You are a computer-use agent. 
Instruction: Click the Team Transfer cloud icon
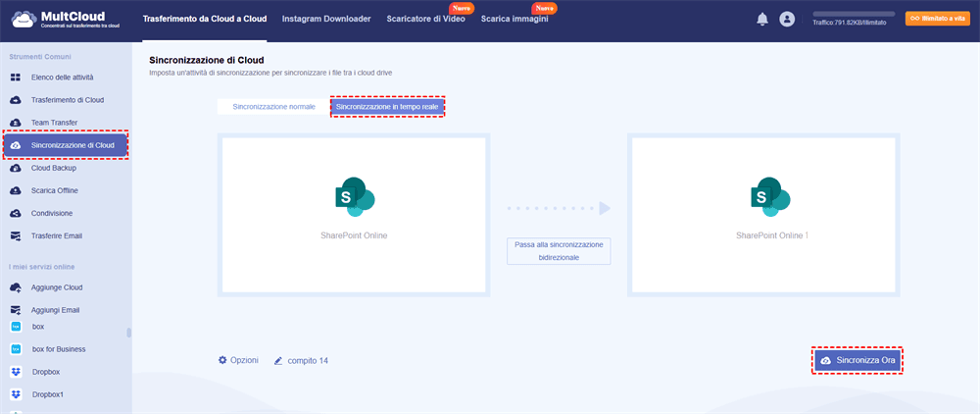tap(16, 123)
